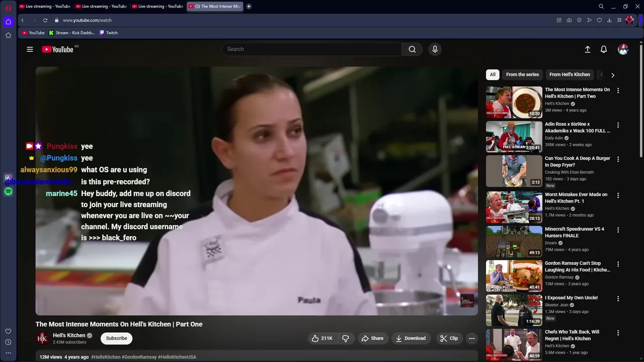Search tabs using magnifier in title bar
This screenshot has height=362, width=644.
601,7
